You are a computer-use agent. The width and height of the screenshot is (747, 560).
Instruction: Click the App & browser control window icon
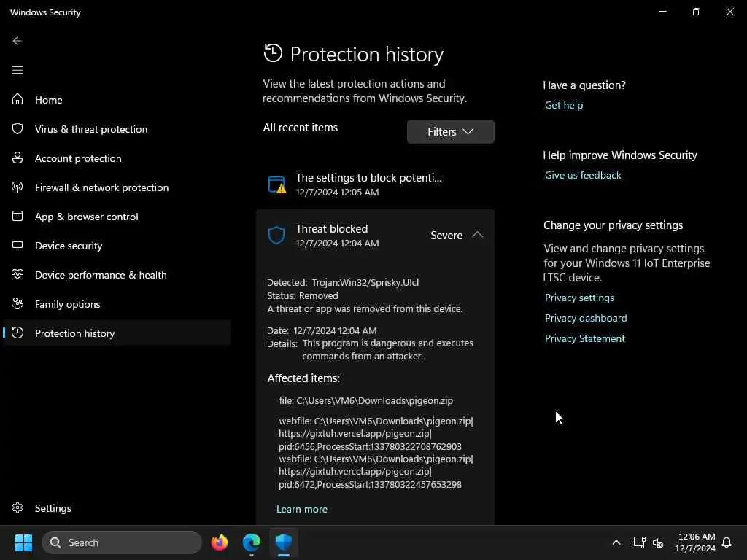point(18,216)
